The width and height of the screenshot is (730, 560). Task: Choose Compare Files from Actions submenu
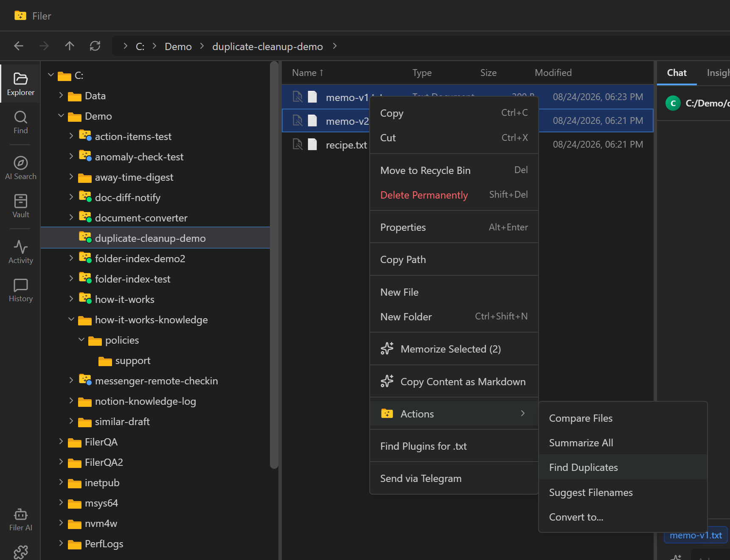coord(623,418)
